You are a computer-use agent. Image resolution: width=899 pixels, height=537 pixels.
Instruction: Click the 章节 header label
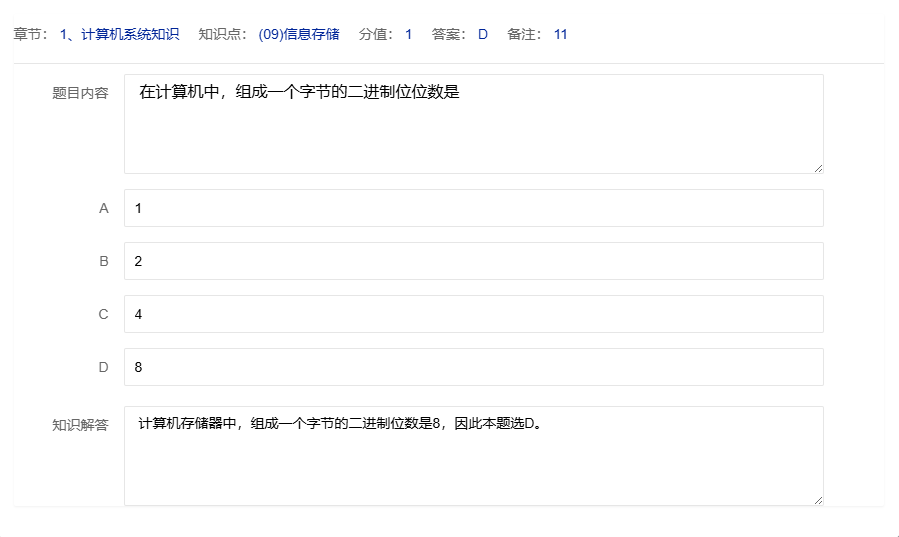[x=30, y=34]
